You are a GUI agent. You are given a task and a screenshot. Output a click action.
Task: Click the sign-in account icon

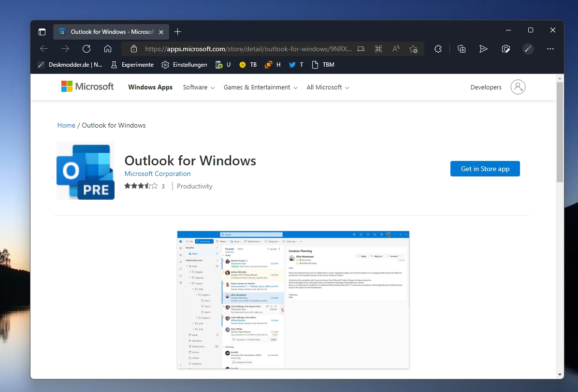518,87
